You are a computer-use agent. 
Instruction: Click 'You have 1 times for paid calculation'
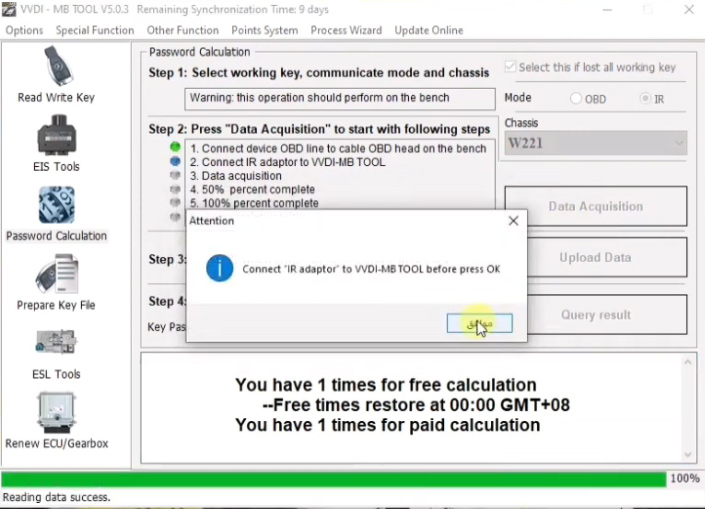388,425
